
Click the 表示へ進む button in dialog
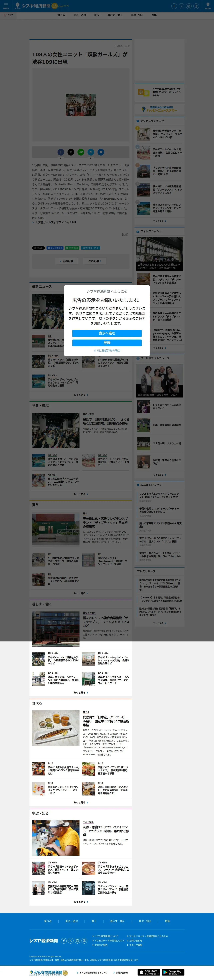pyautogui.click(x=107, y=333)
